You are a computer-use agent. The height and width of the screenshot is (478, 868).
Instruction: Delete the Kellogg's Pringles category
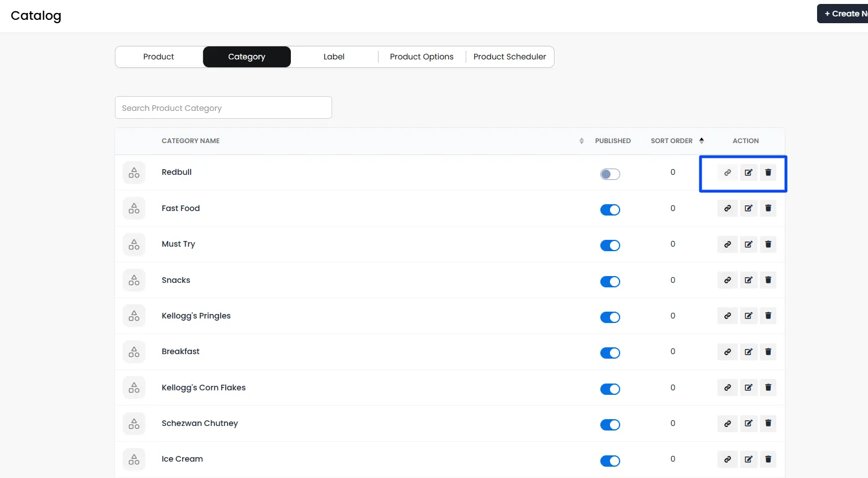pos(768,316)
